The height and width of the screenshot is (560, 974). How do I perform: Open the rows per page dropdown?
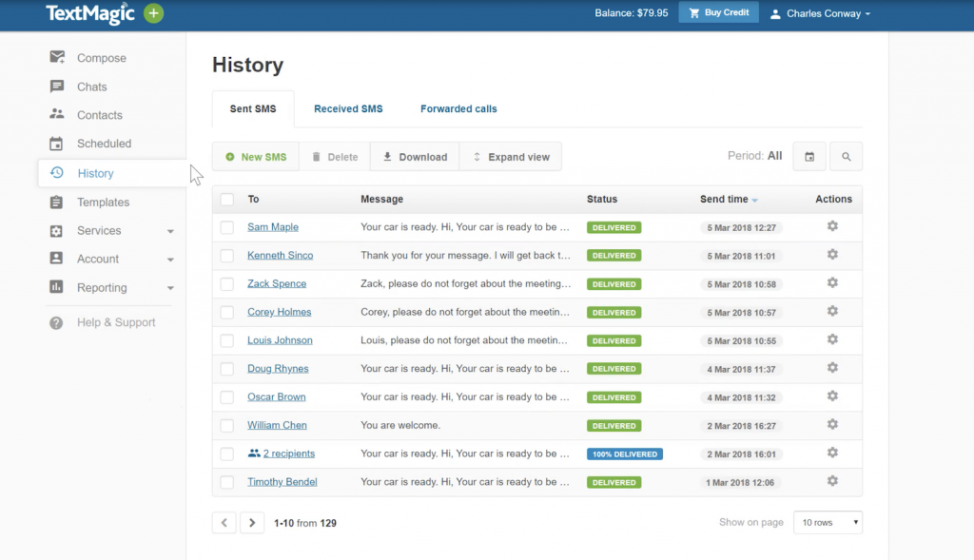[x=828, y=523]
